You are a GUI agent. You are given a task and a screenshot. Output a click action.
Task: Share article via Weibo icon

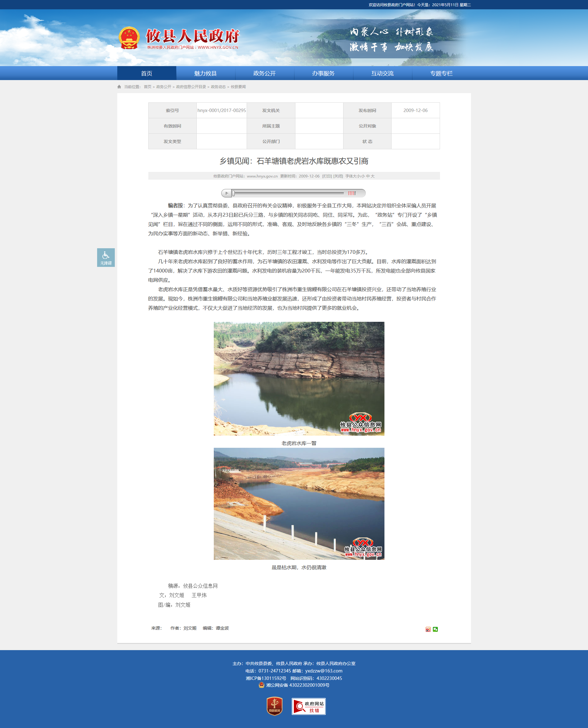tap(428, 629)
